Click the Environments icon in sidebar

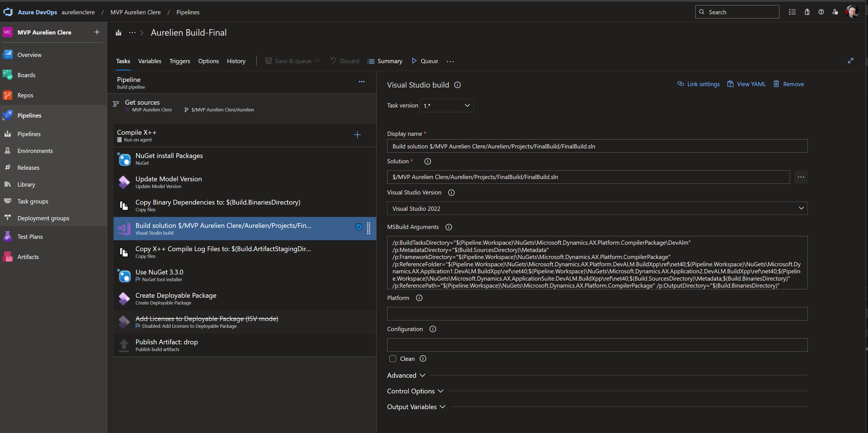point(8,151)
